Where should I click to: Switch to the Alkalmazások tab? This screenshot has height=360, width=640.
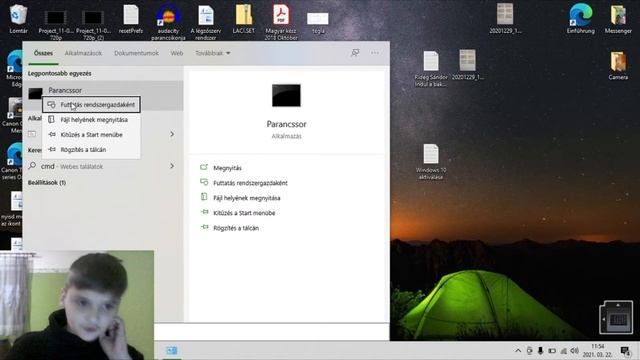tap(83, 53)
